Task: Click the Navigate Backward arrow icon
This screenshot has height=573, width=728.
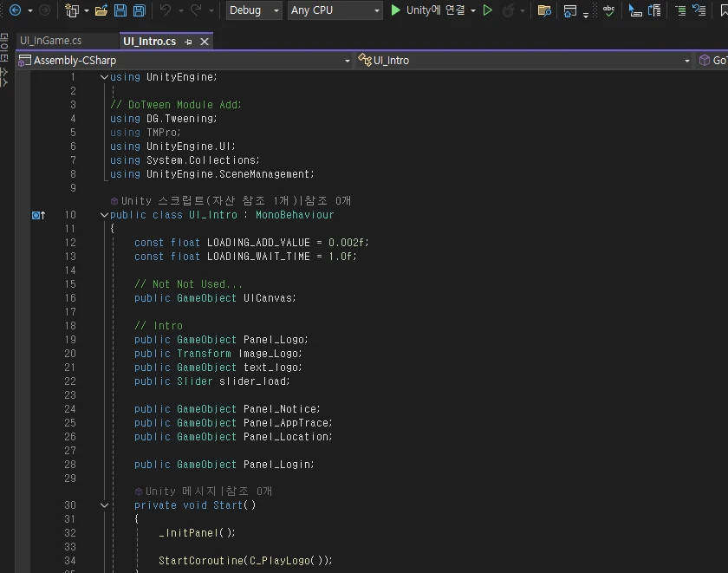Action: point(15,10)
